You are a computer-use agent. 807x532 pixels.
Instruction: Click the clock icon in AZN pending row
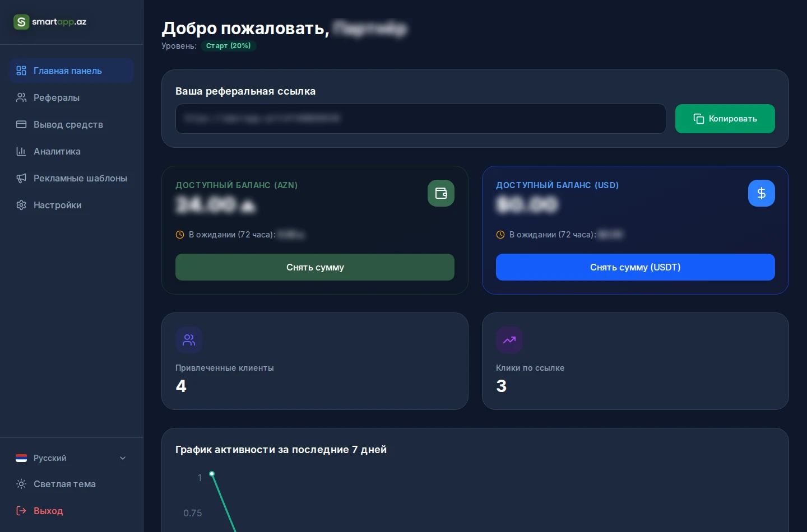[x=180, y=235]
